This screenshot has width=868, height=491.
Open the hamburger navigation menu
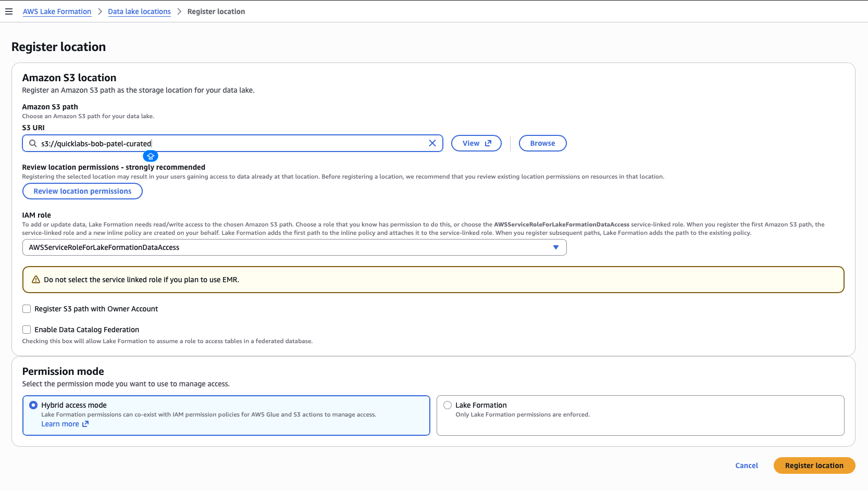(x=9, y=11)
